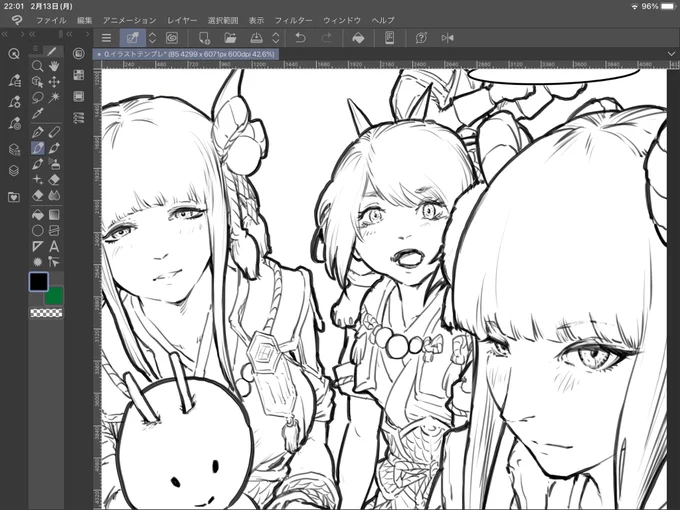Switch to pen-icon tool palette tab

click(x=52, y=51)
